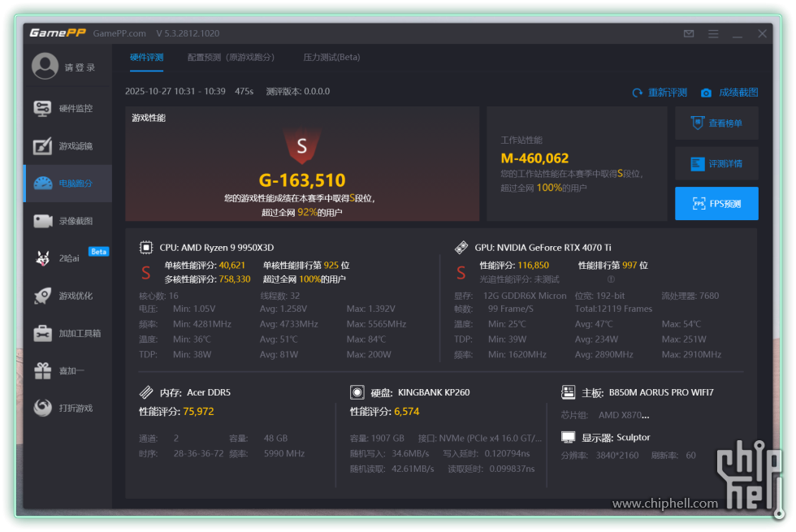Open 加加工具箱 toolbox in sidebar

(67, 333)
